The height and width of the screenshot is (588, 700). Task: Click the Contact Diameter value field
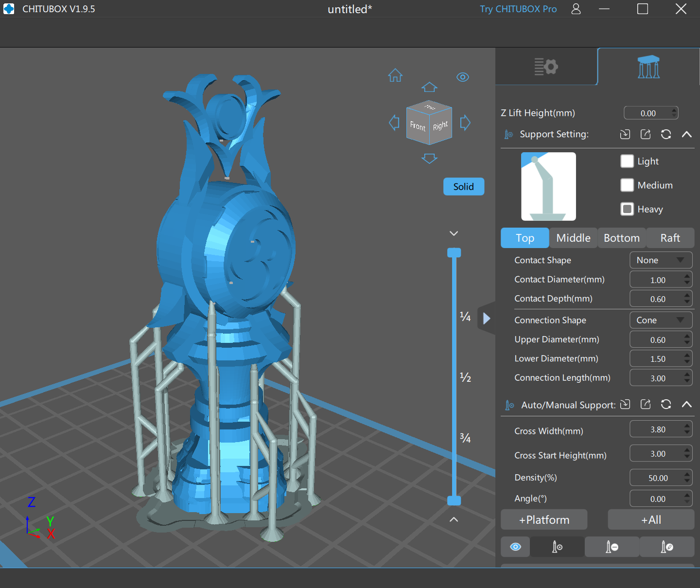coord(661,280)
